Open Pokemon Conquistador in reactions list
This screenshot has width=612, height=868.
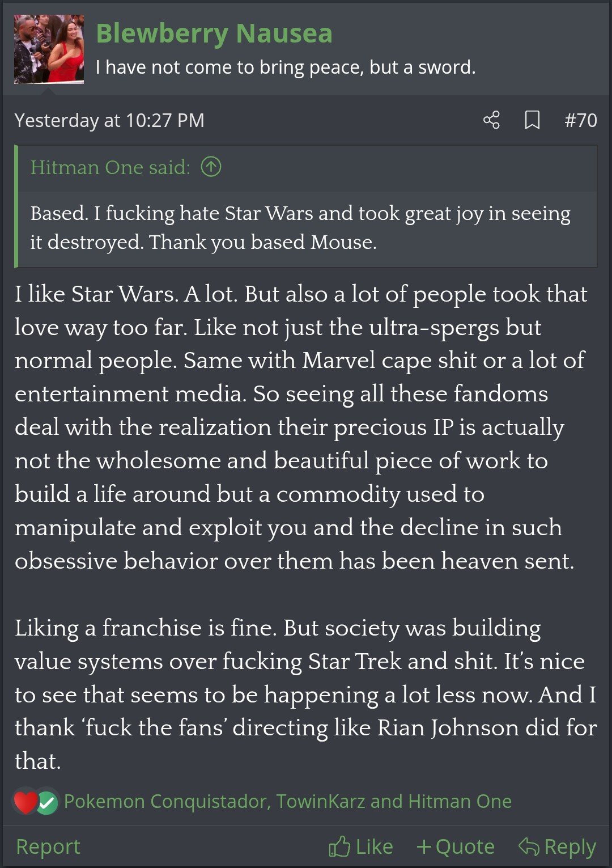click(x=167, y=801)
